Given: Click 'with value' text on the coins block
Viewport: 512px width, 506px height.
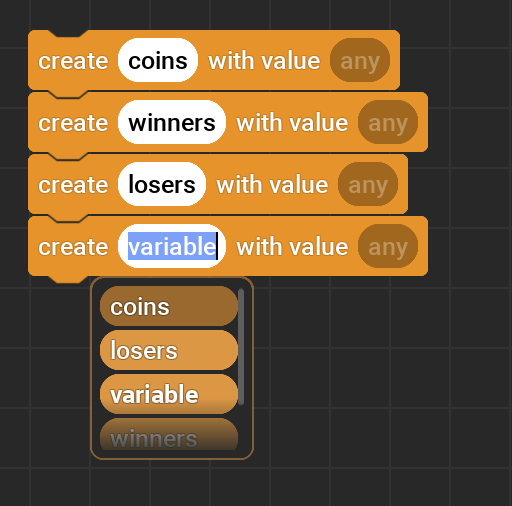Looking at the screenshot, I should (x=264, y=61).
